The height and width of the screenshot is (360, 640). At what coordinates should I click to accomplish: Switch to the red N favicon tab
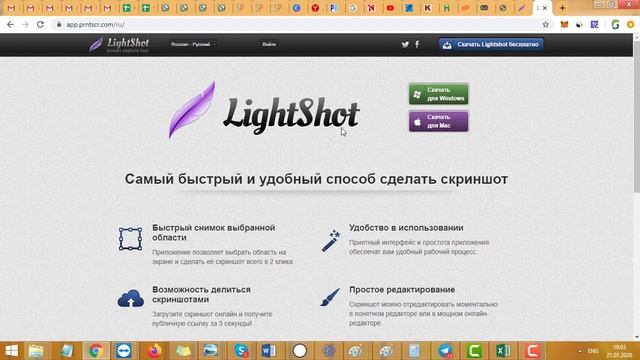click(371, 8)
